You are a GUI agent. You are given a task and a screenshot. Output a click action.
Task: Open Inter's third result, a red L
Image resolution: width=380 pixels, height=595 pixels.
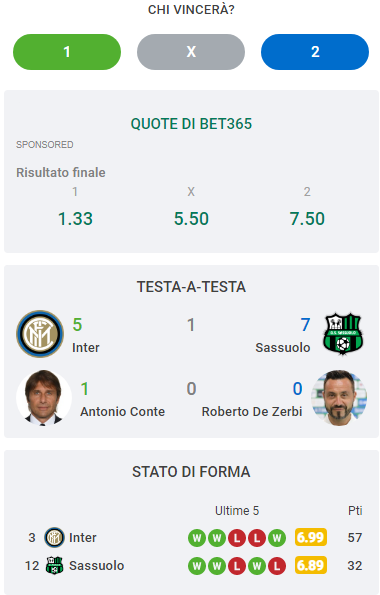point(237,538)
